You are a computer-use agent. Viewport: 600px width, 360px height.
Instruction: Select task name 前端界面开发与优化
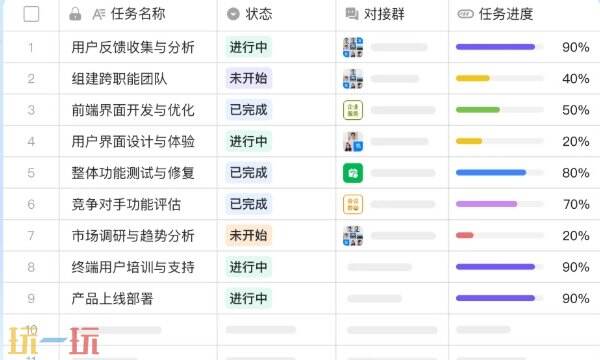(133, 110)
